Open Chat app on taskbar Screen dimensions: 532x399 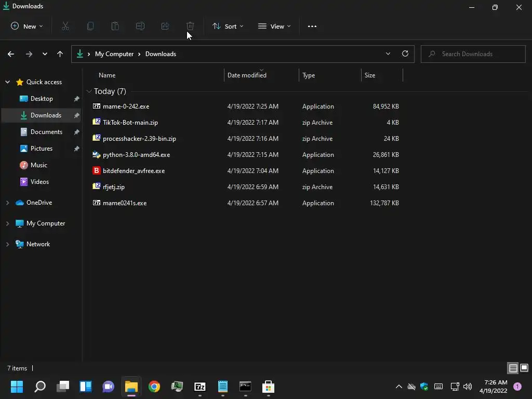[x=109, y=387]
